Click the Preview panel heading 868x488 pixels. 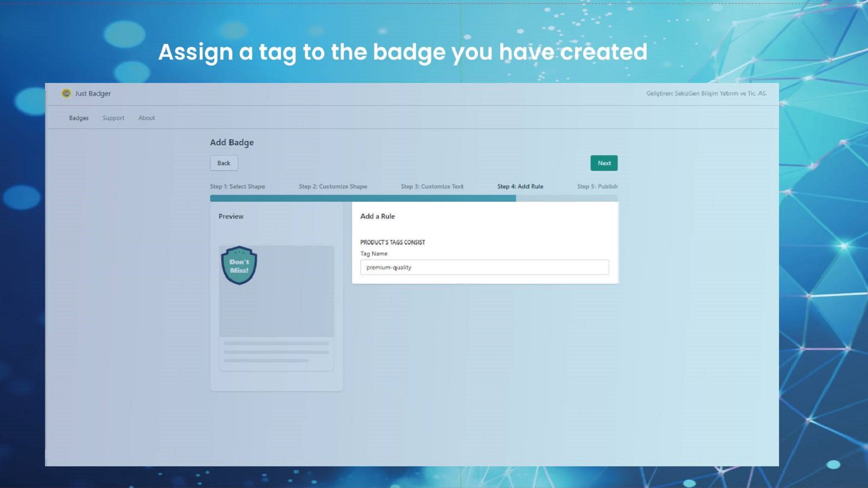pos(231,216)
